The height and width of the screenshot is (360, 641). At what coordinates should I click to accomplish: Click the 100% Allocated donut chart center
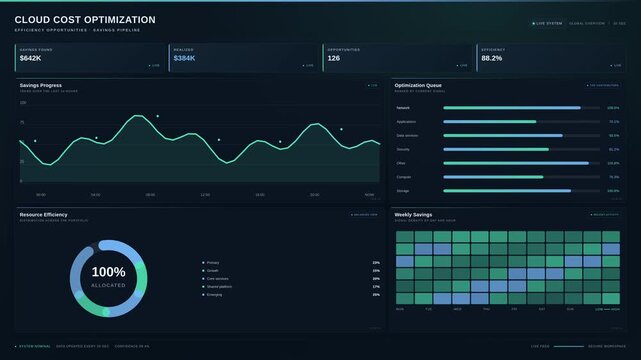pos(108,278)
